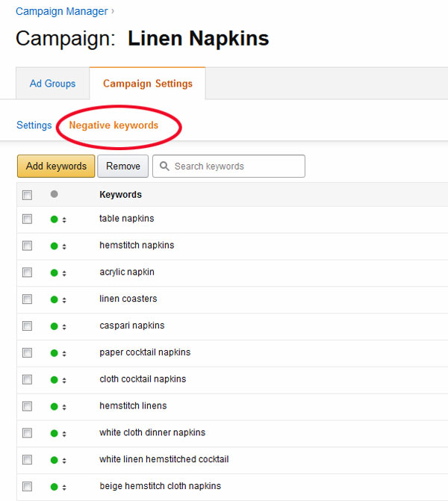The height and width of the screenshot is (501, 448).
Task: Click green status dot for cloth cocktail napkins
Action: tap(55, 380)
